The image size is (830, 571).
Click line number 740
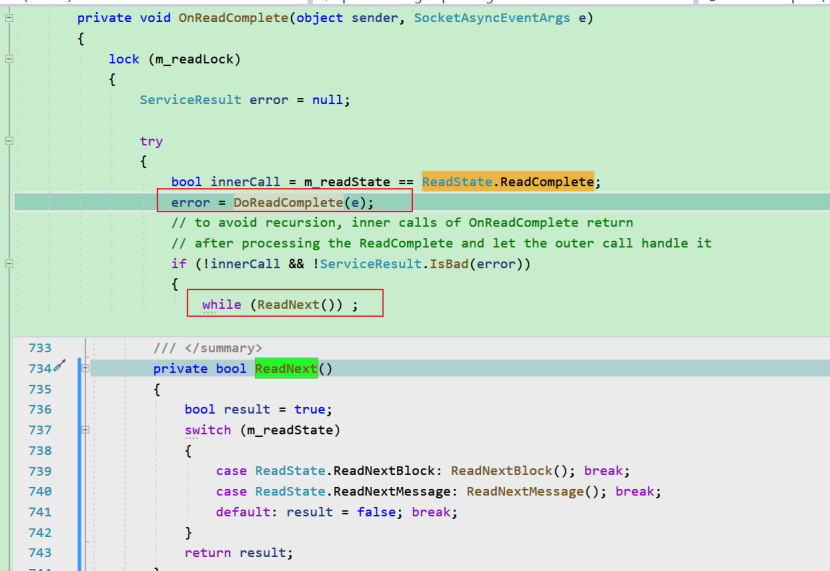[40, 492]
